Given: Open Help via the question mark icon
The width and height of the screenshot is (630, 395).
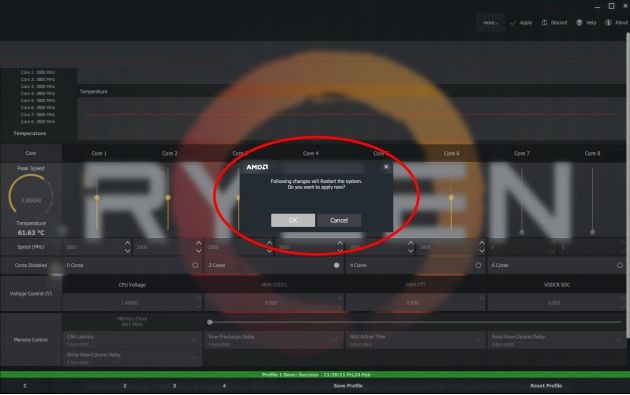Looking at the screenshot, I should pyautogui.click(x=579, y=23).
